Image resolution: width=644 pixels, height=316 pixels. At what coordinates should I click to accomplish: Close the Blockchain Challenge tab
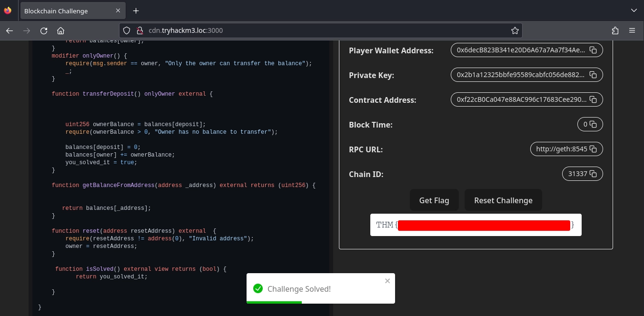tap(119, 11)
